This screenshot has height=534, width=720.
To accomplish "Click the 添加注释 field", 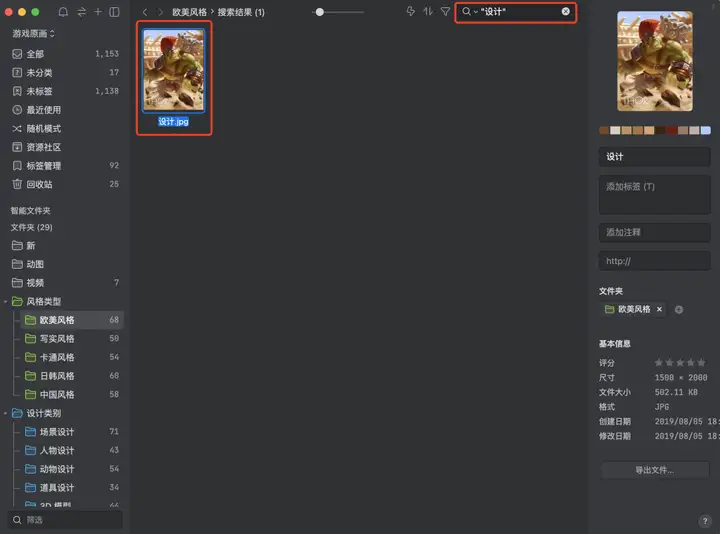I will coord(655,232).
